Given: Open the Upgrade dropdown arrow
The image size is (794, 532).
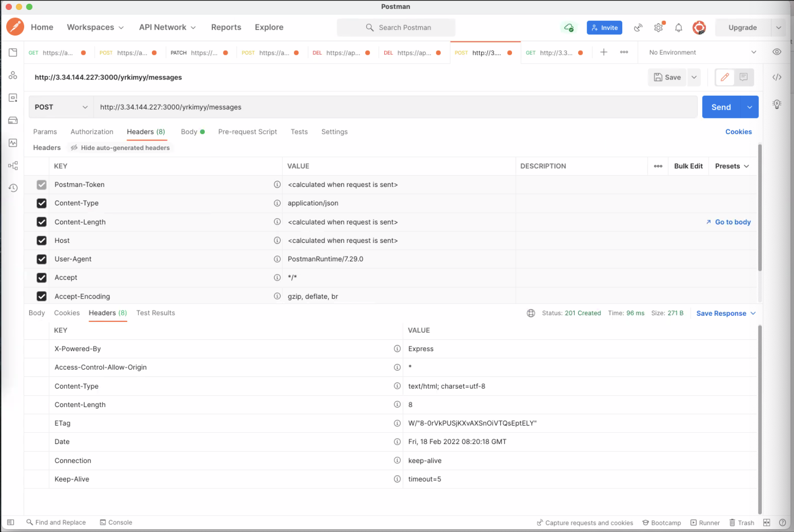Looking at the screenshot, I should click(x=778, y=27).
